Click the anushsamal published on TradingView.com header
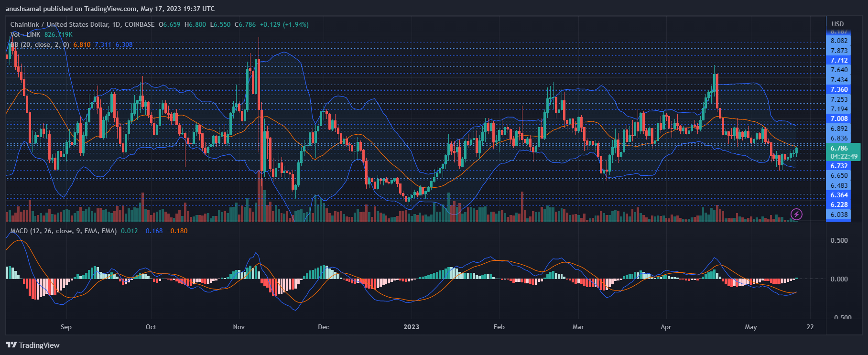This screenshot has width=868, height=355. [x=110, y=9]
